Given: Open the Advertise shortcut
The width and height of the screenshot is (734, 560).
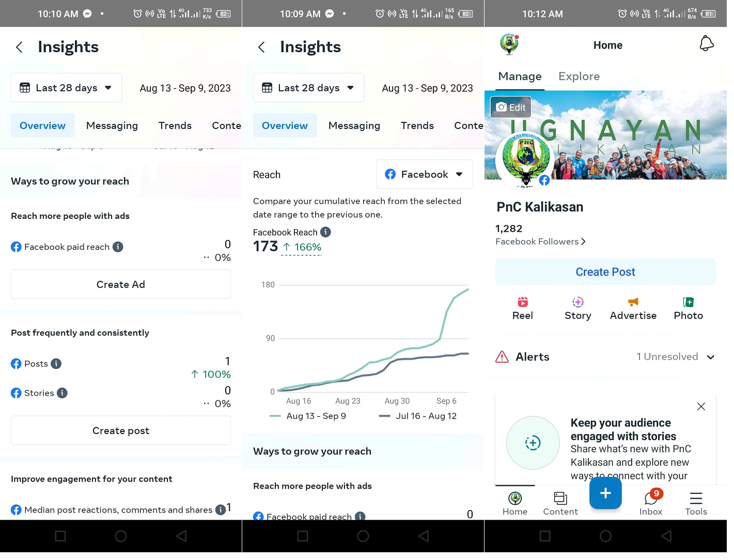Looking at the screenshot, I should [x=633, y=309].
